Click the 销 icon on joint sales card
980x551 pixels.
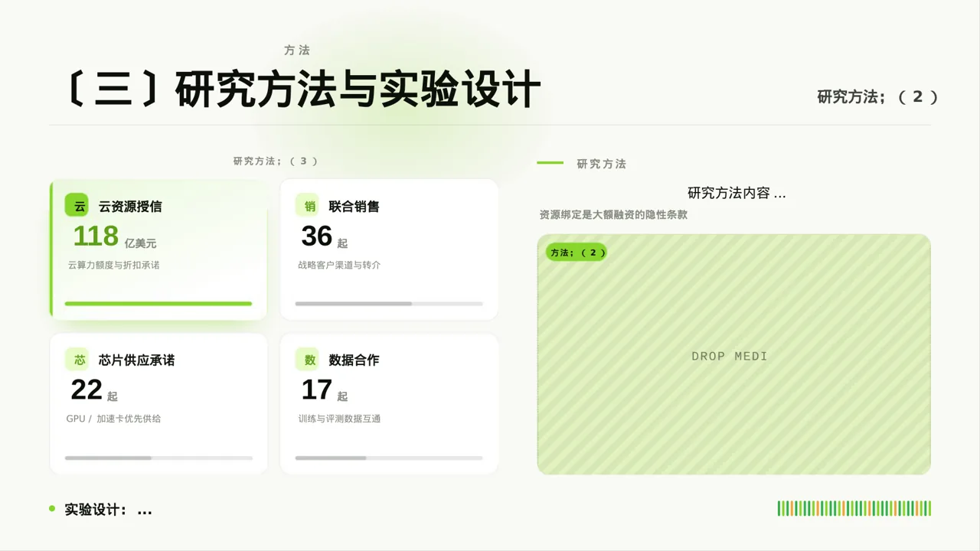(x=308, y=206)
